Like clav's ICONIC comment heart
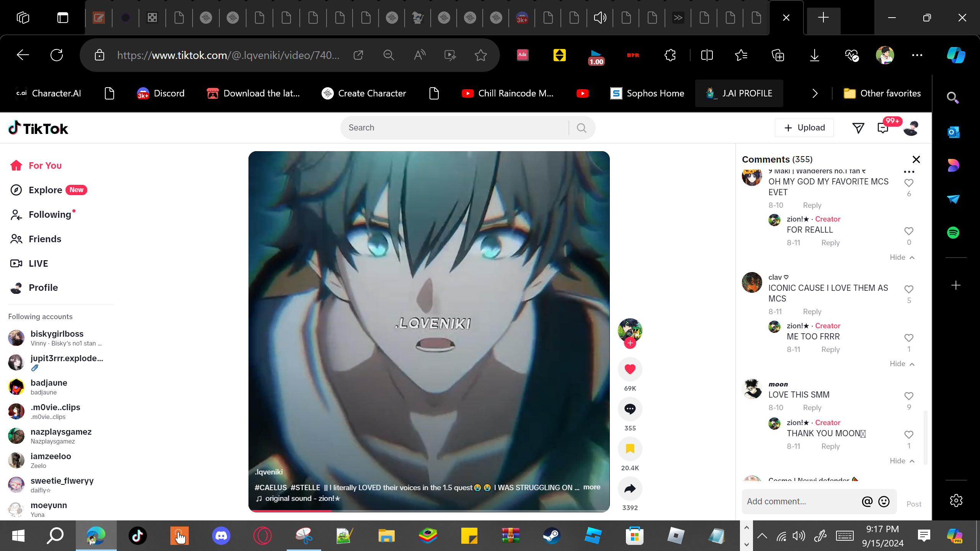 (x=909, y=289)
